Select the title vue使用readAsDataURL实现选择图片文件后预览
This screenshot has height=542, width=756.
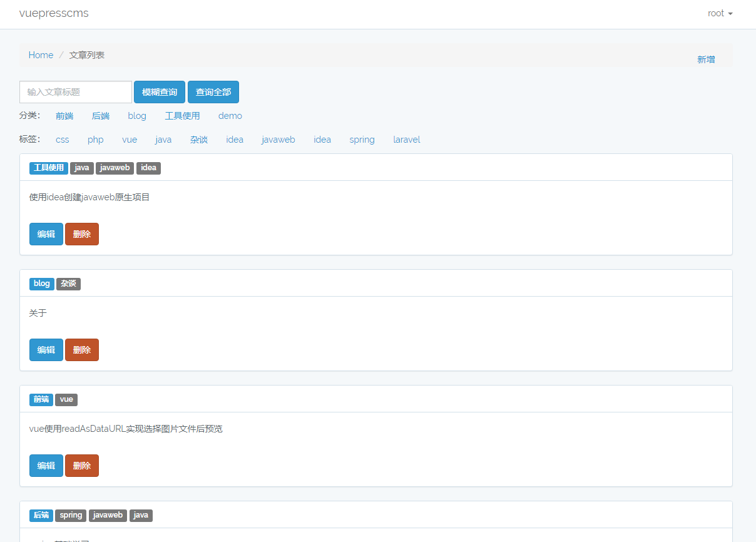click(126, 429)
